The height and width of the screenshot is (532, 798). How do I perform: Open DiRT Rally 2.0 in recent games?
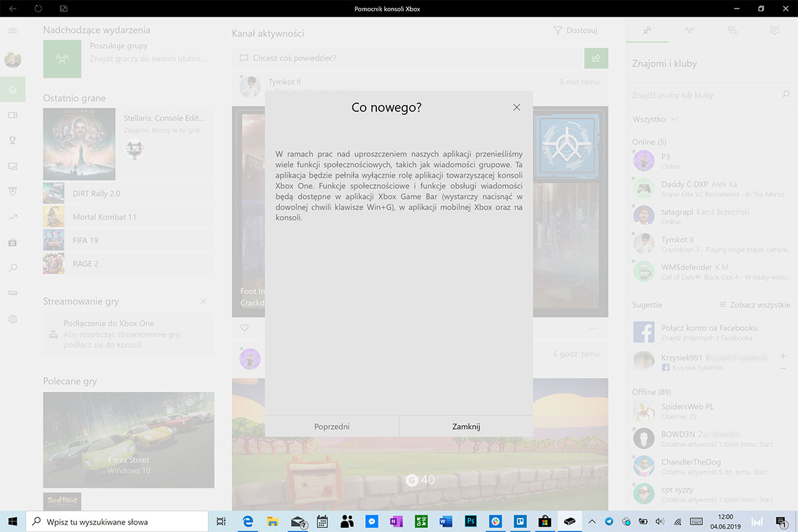coord(128,194)
